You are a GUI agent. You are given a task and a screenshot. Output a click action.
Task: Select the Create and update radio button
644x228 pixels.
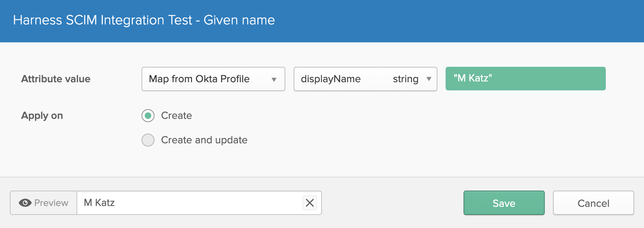click(148, 140)
